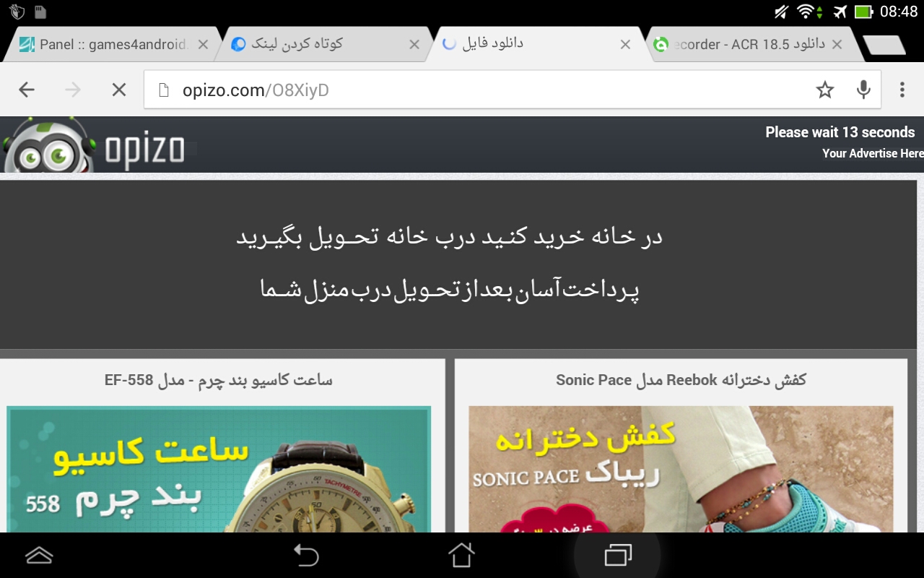Viewport: 924px width, 578px height.
Task: Tap the up-chevron drawer button in nav bar
Action: 39,555
